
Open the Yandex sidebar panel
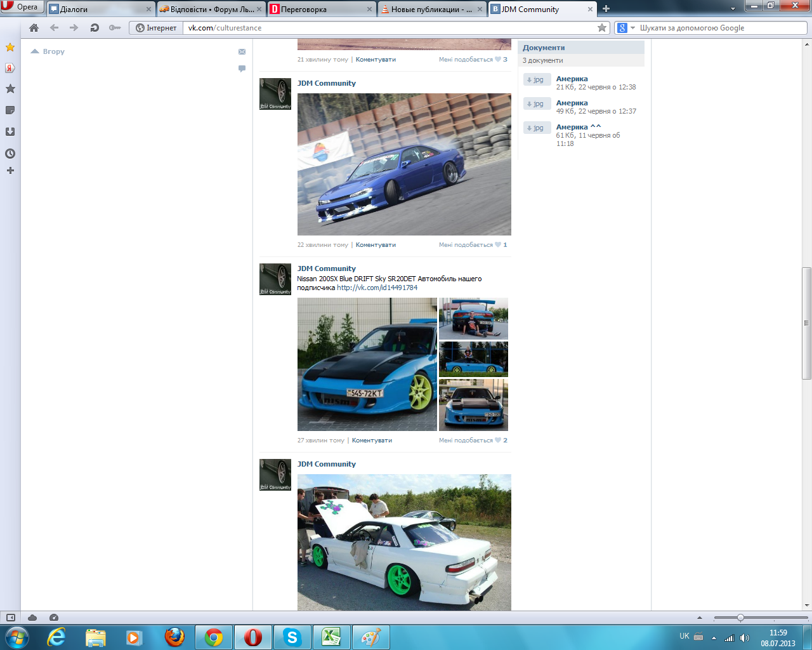click(10, 68)
